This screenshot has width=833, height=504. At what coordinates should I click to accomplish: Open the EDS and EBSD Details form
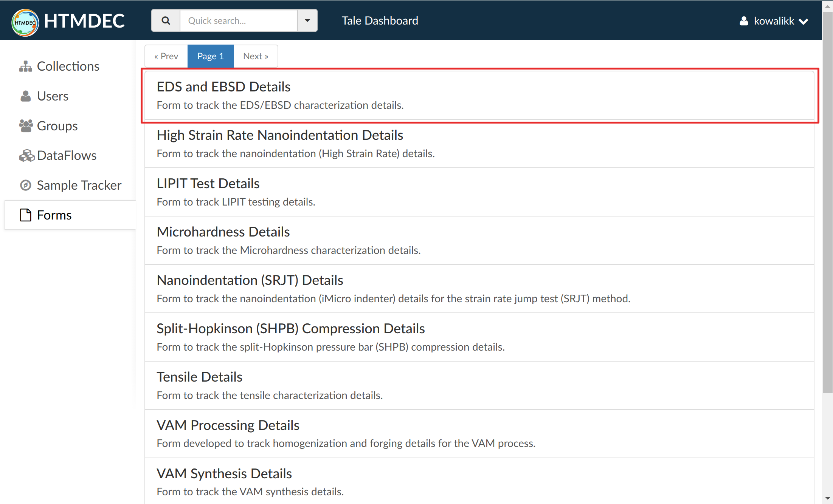[x=223, y=86]
